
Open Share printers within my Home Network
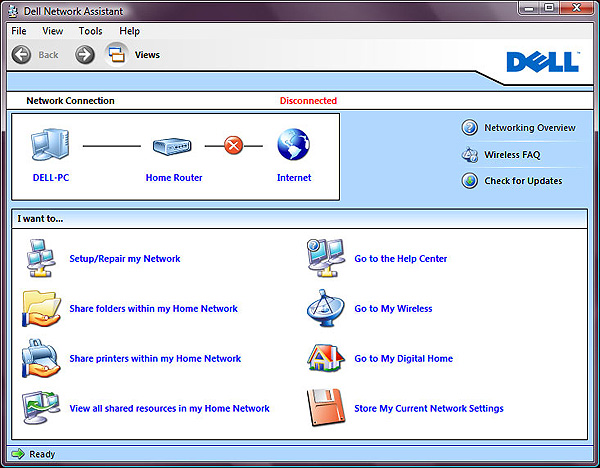(x=155, y=359)
